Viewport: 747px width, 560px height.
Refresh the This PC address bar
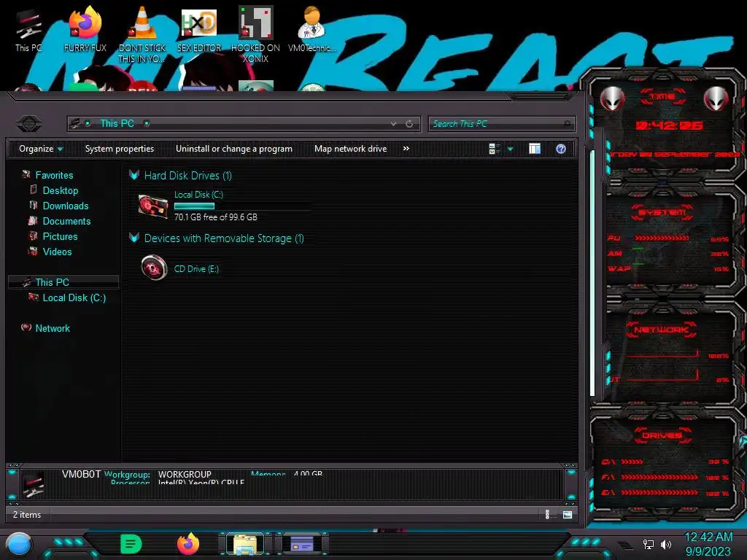coord(409,124)
